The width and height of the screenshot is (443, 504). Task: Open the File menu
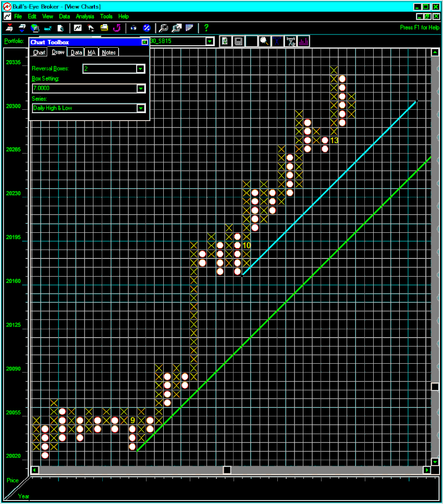pos(18,16)
